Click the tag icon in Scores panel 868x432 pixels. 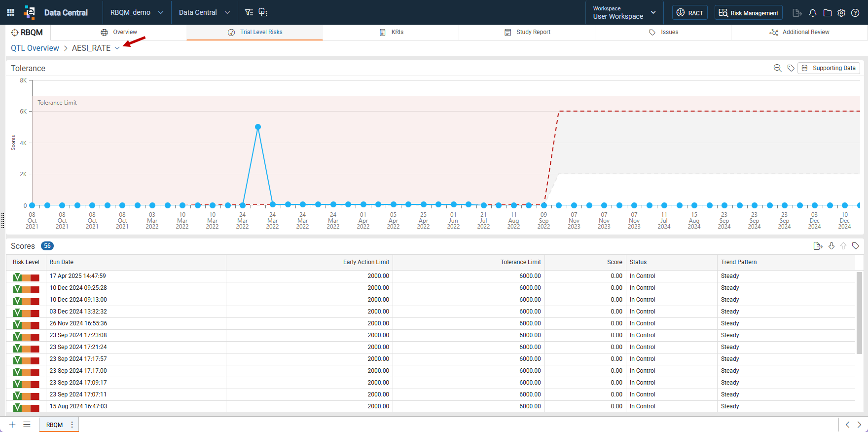click(x=856, y=246)
